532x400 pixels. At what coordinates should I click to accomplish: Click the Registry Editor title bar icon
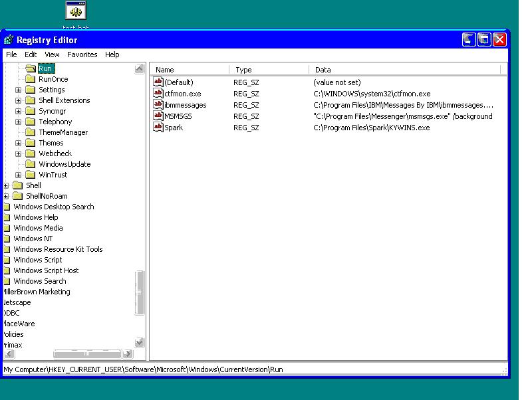[x=9, y=40]
